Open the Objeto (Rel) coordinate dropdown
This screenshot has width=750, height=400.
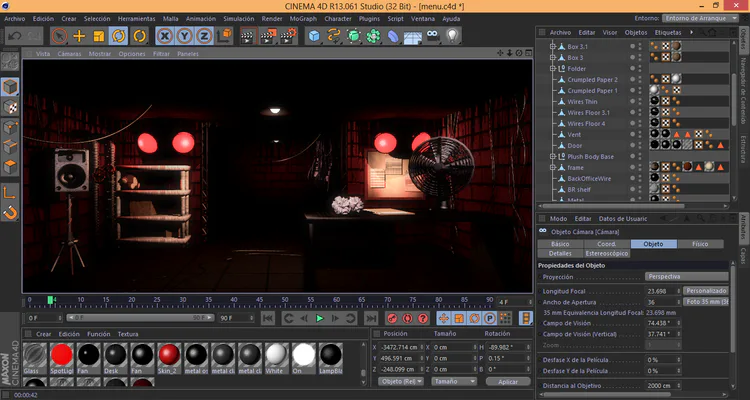(401, 381)
